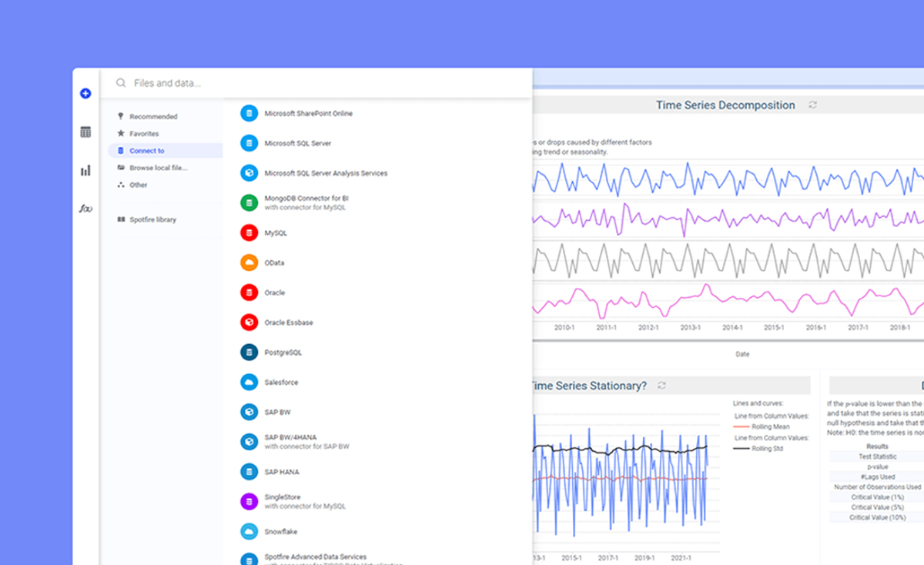Viewport: 924px width, 565px height.
Task: Select Recommended in the left list
Action: (x=153, y=117)
